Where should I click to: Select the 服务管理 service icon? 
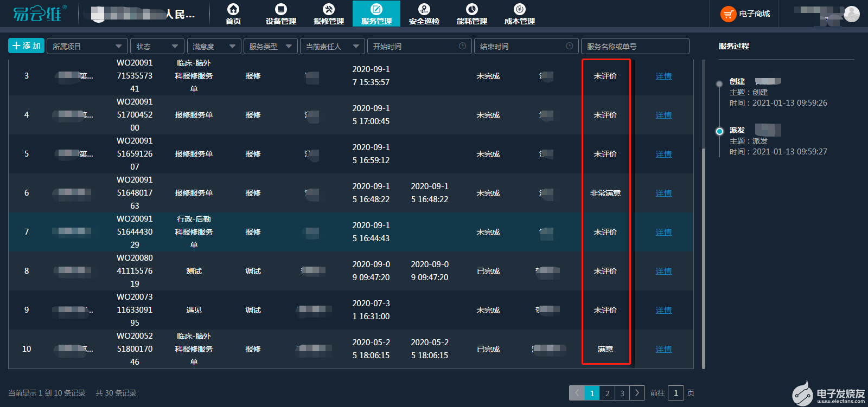(376, 9)
